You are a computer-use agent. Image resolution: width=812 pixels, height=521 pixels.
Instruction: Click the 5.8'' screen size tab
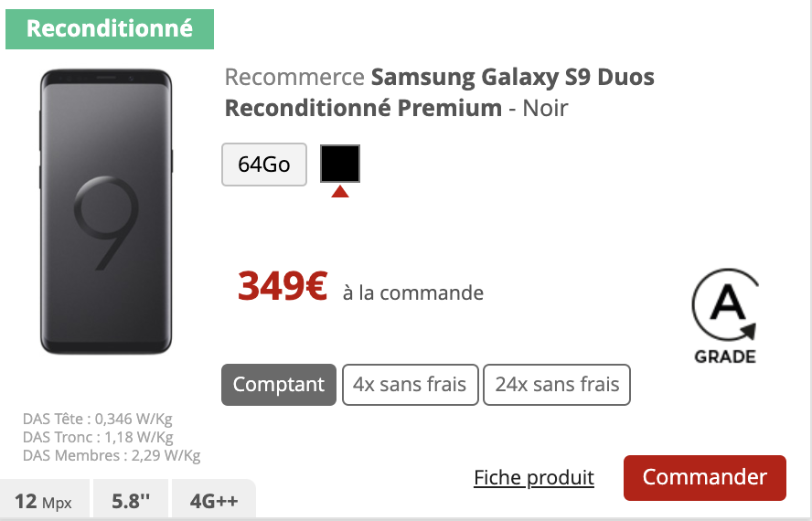[132, 501]
